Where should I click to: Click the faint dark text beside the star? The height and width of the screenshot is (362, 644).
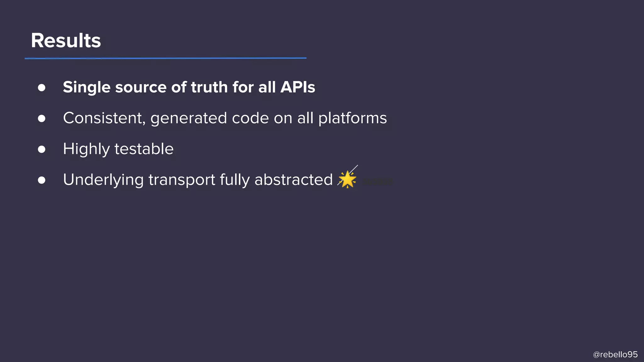377,182
